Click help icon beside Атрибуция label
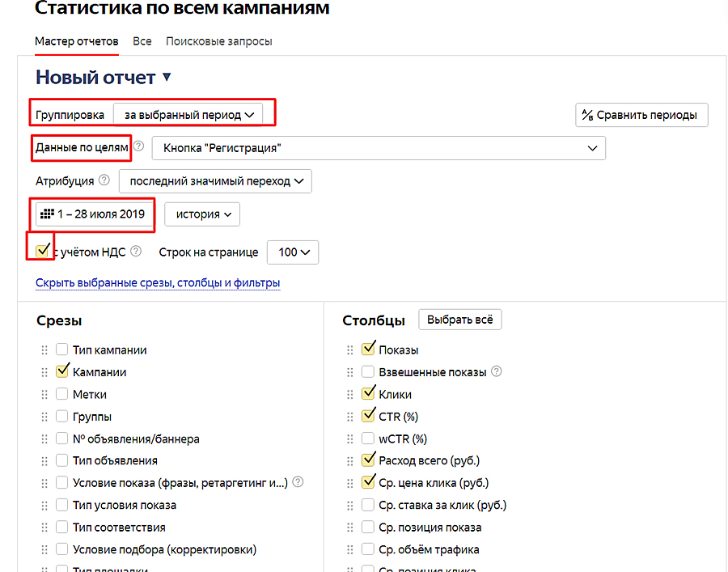Screen dimensions: 728x572 (x=104, y=180)
